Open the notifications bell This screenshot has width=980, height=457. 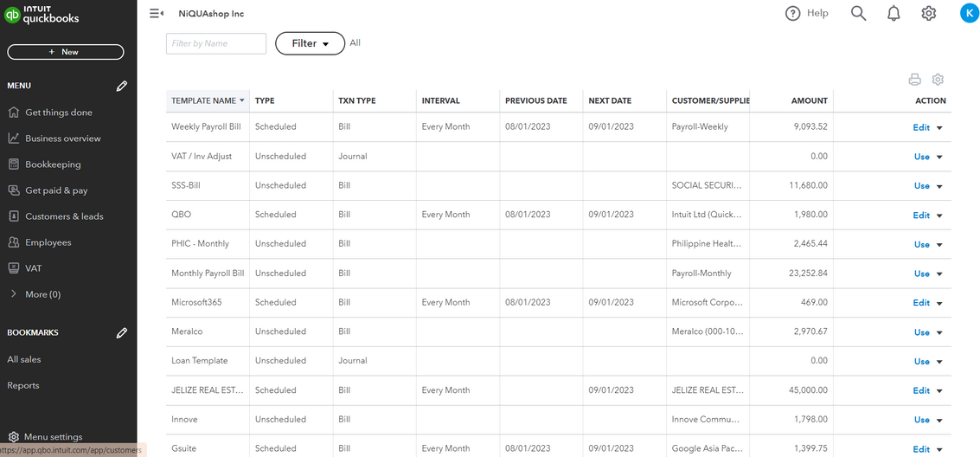point(894,13)
